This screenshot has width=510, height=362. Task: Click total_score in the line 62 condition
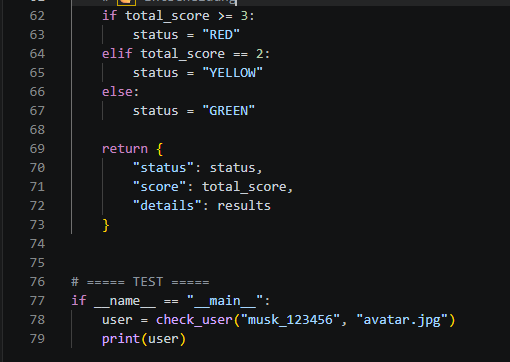[x=167, y=16]
